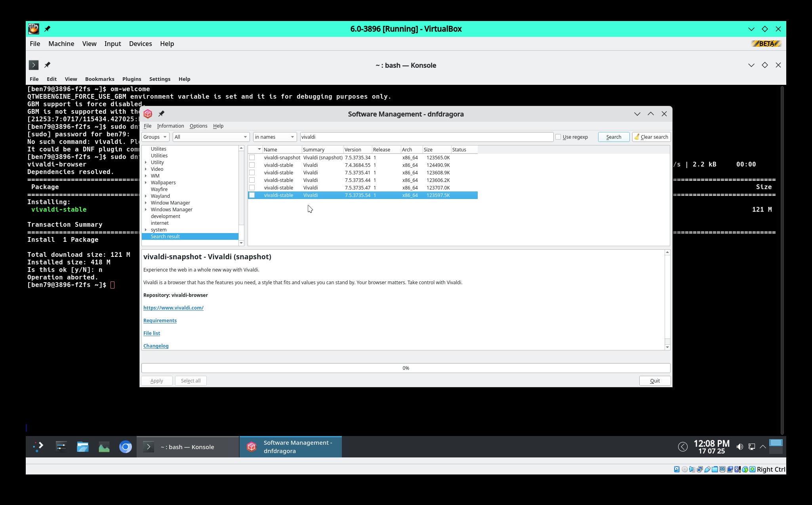Open the network connection tray icon
The width and height of the screenshot is (812, 505).
pos(751,447)
